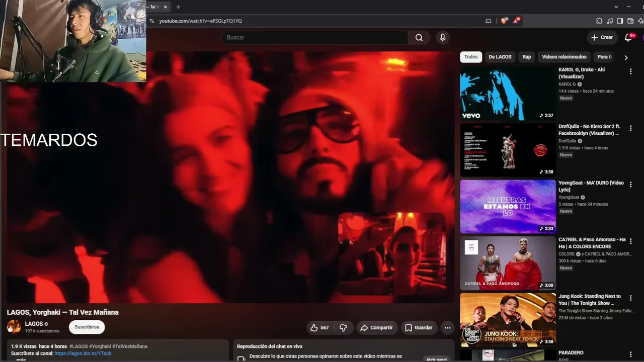Open the Jung Kook Standing Next to You thumbnail
Screen dimensions: 644x362
pyautogui.click(x=508, y=320)
